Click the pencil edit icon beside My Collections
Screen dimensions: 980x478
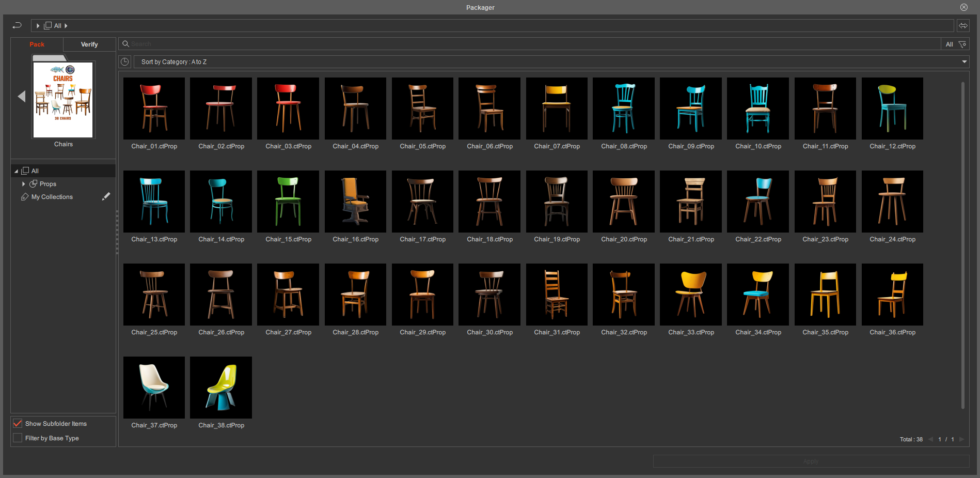[x=106, y=196]
